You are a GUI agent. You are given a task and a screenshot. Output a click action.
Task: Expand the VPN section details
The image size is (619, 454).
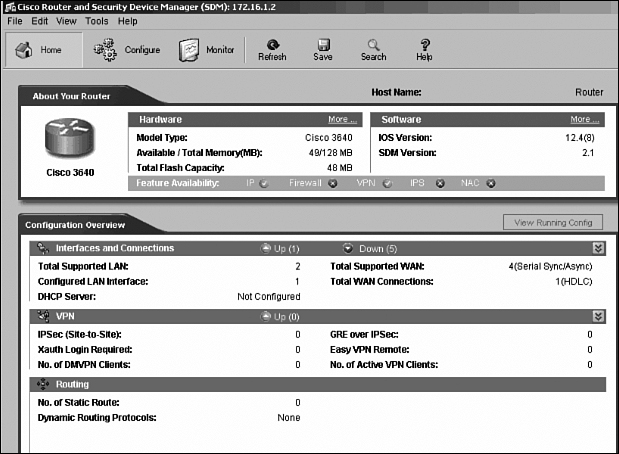tap(598, 316)
